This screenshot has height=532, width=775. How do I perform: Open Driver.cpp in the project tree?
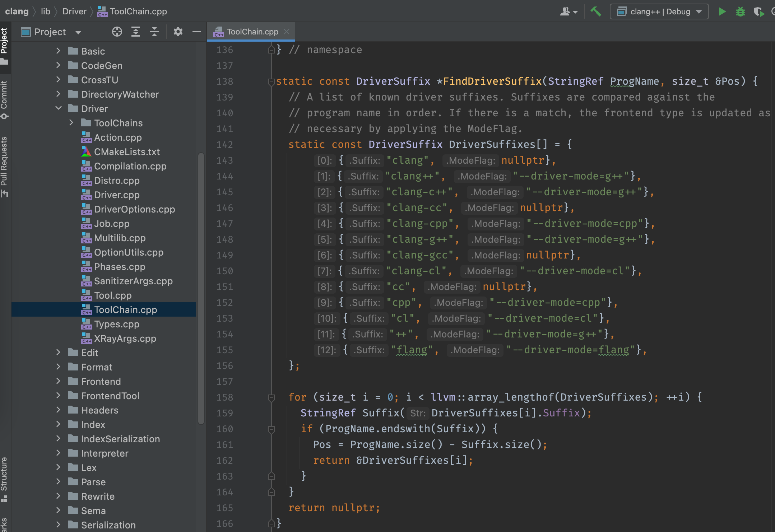pyautogui.click(x=116, y=195)
